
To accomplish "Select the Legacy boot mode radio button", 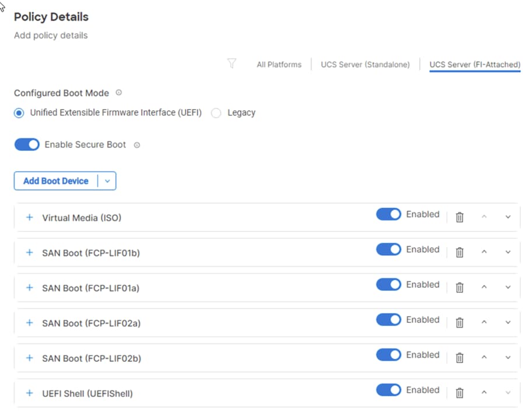I will coord(216,113).
